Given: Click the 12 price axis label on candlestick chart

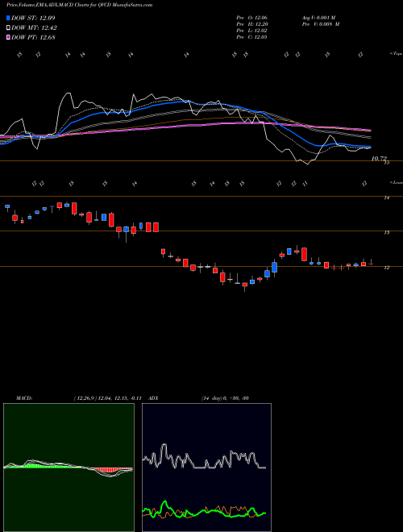Looking at the screenshot, I should tap(386, 268).
